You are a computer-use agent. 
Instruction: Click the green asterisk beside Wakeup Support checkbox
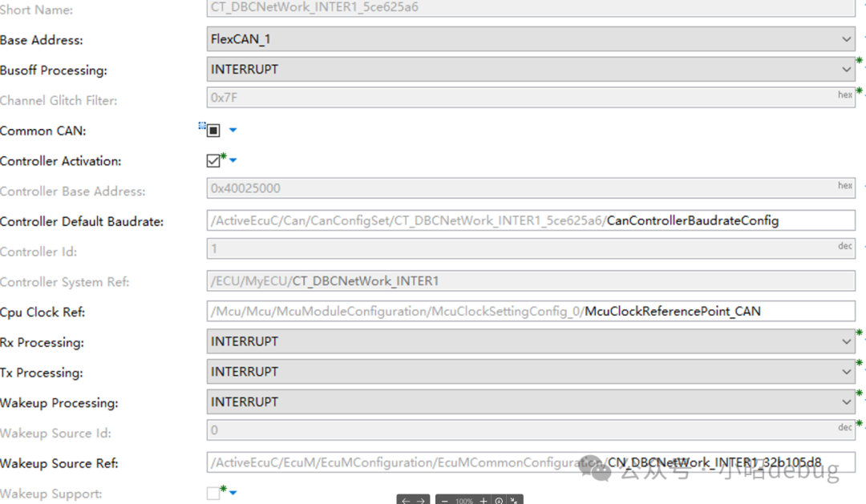223,489
